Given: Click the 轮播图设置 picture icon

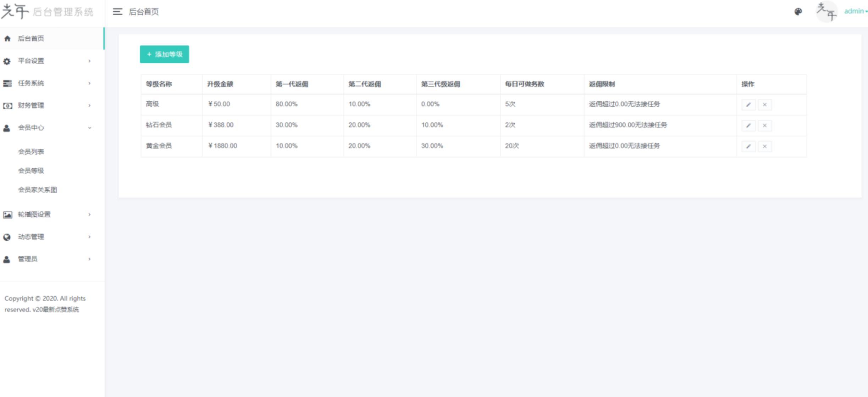Looking at the screenshot, I should point(7,215).
